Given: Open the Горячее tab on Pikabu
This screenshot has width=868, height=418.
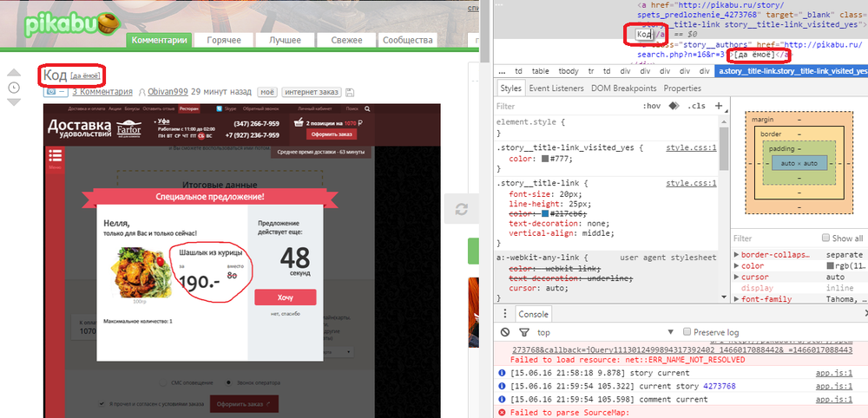Looking at the screenshot, I should (224, 40).
